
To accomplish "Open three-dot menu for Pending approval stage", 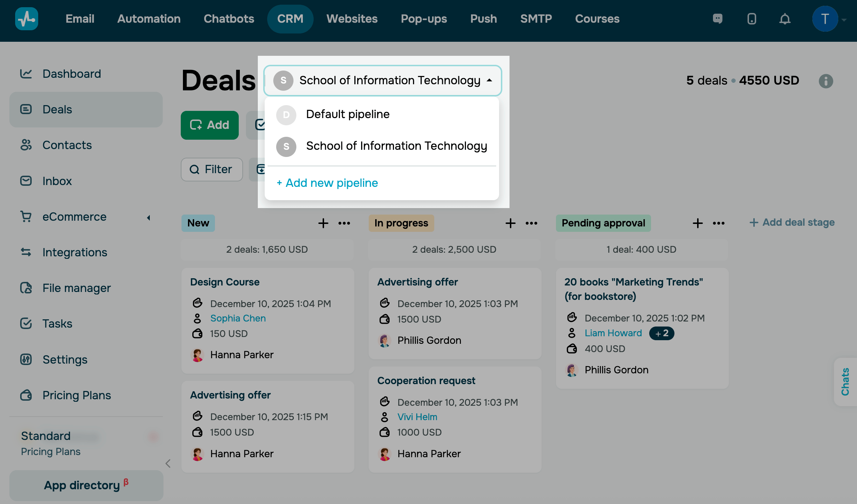I will click(718, 223).
